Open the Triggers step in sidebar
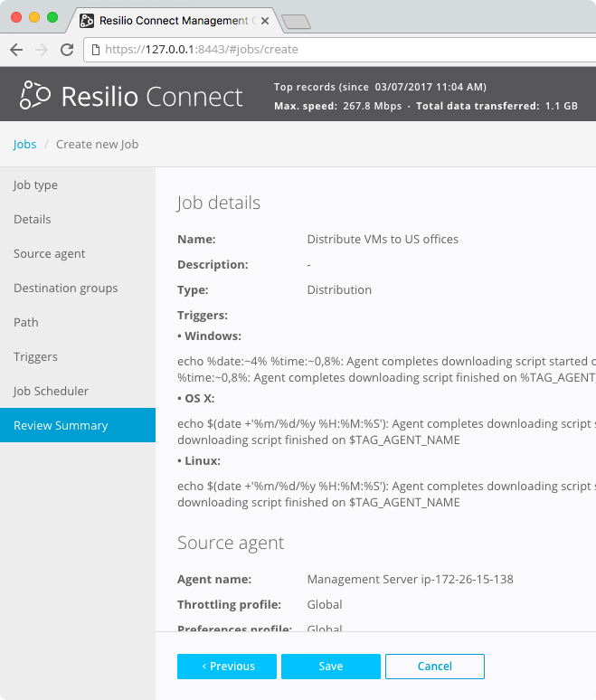Image resolution: width=596 pixels, height=700 pixels. [78, 356]
